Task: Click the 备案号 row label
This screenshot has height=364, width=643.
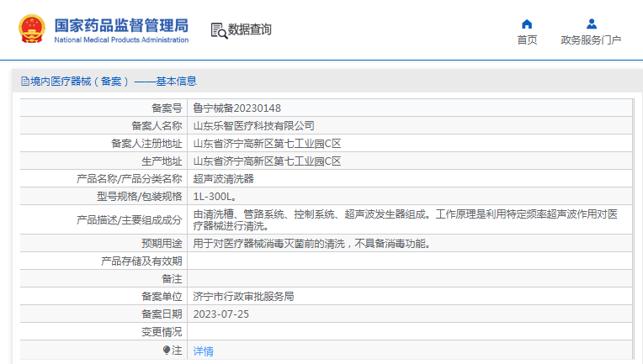Action: coord(167,108)
